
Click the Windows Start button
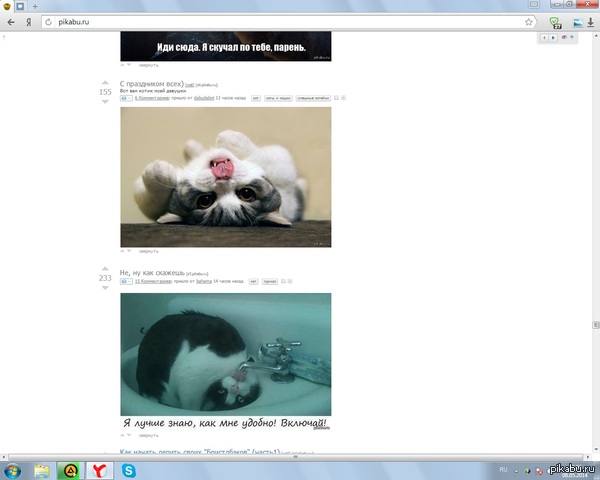point(14,469)
